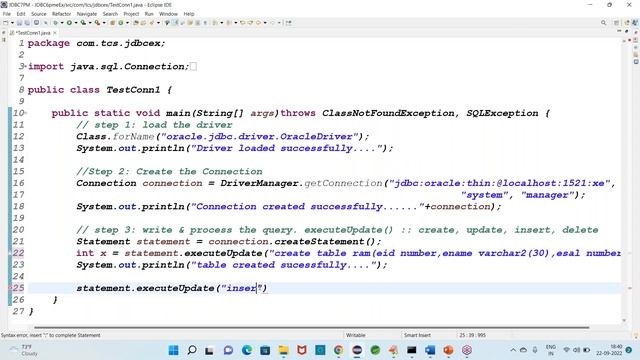
Task: Click the toolbar Search magnifier at right
Action: [x=603, y=23]
